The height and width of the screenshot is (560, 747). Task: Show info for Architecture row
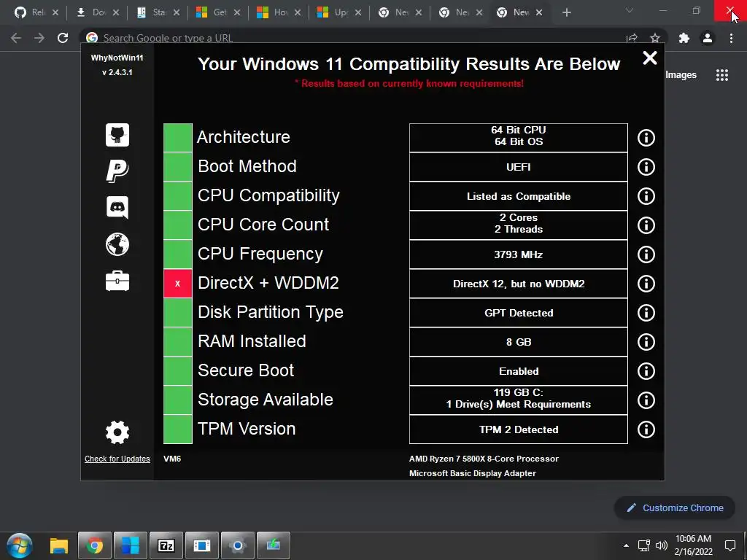[x=646, y=138]
